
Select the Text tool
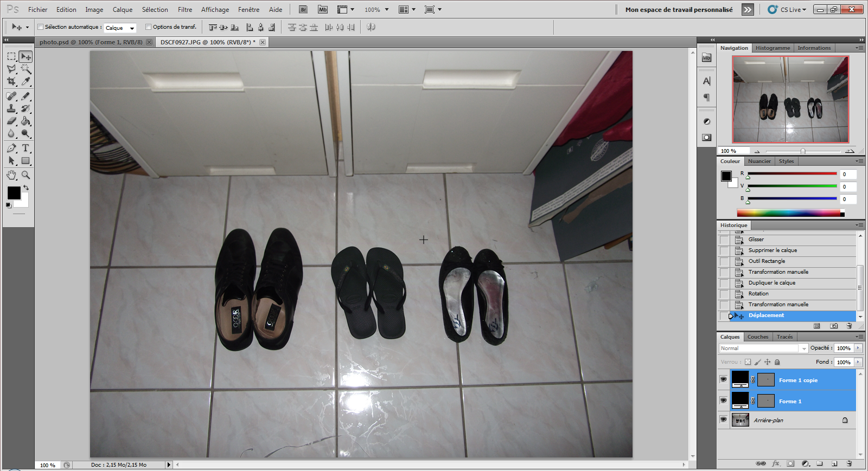click(25, 148)
